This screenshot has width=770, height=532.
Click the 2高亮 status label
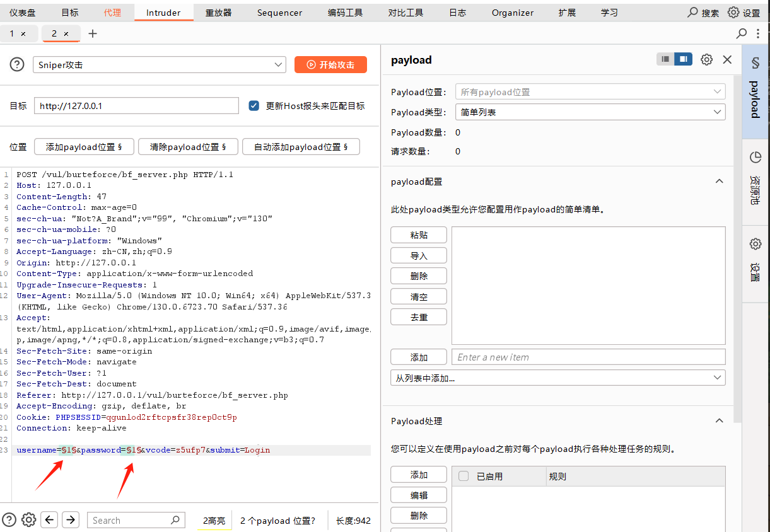(214, 521)
